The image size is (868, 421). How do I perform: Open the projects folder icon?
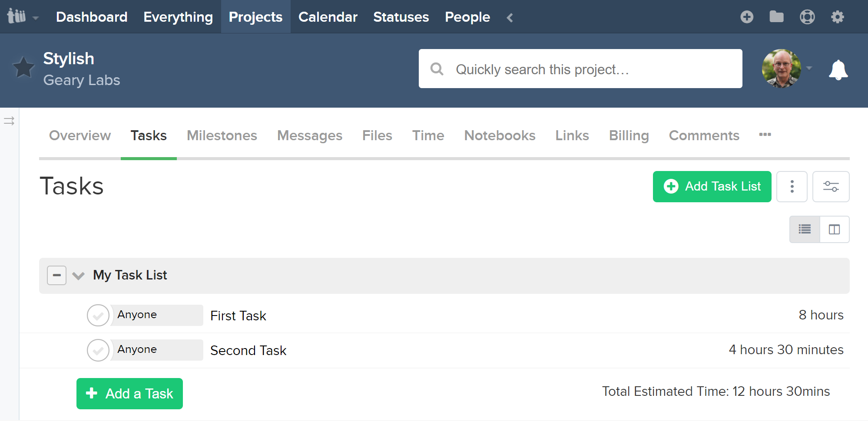tap(776, 16)
